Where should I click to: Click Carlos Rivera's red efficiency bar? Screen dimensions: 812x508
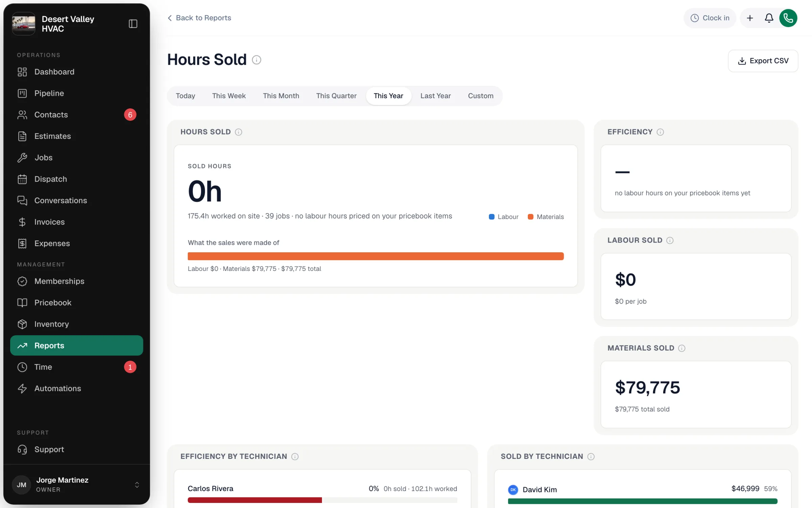tap(255, 500)
